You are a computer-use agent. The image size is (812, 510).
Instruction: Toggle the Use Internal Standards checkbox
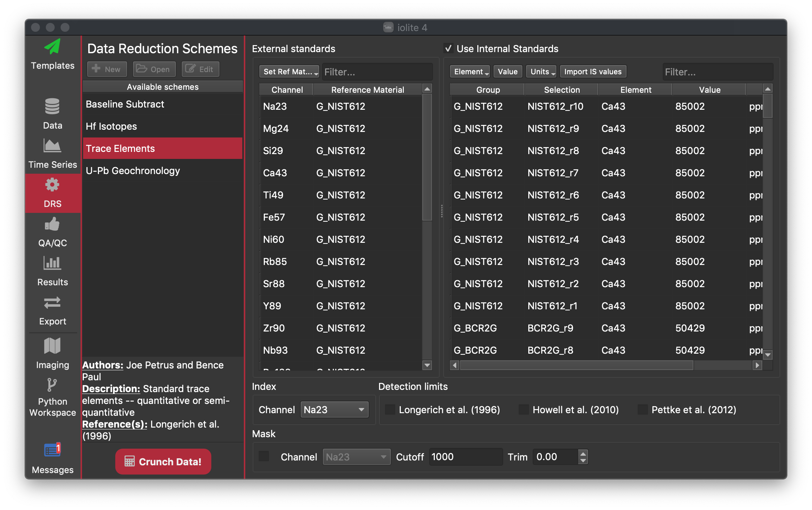(x=448, y=48)
